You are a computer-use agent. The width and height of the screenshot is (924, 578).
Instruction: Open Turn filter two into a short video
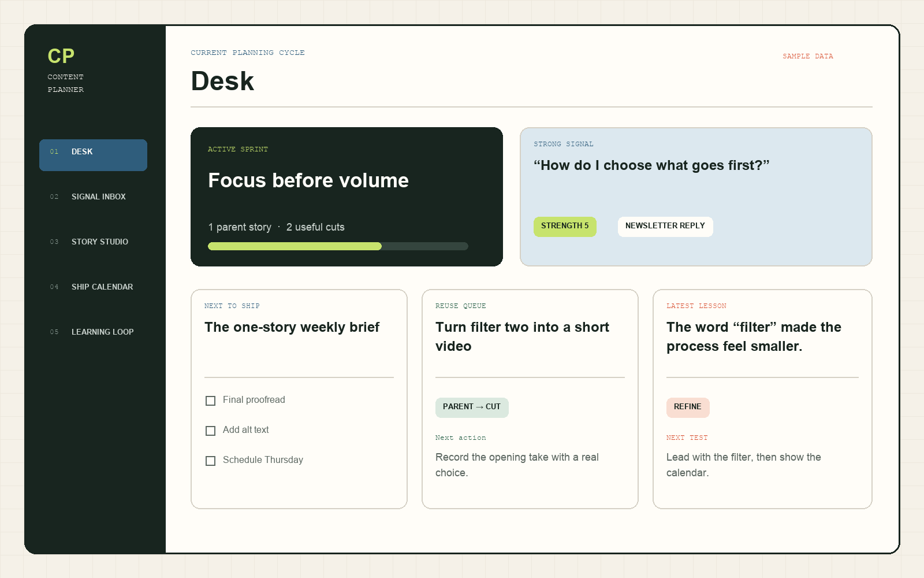point(522,336)
